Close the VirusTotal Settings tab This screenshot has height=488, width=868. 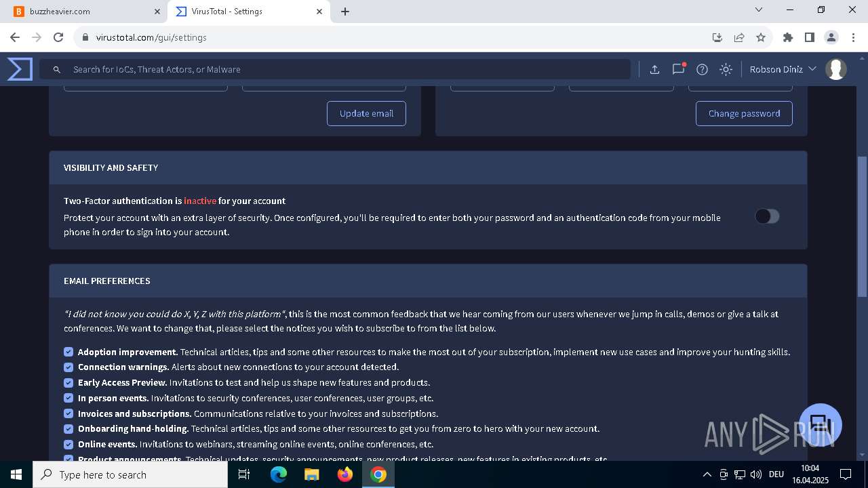[x=319, y=12]
